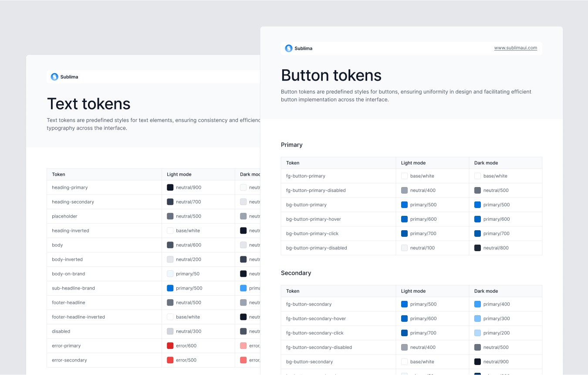Image resolution: width=588 pixels, height=375 pixels.
Task: Click dark mode swatch for fg-button-secondary-disabled
Action: click(477, 348)
